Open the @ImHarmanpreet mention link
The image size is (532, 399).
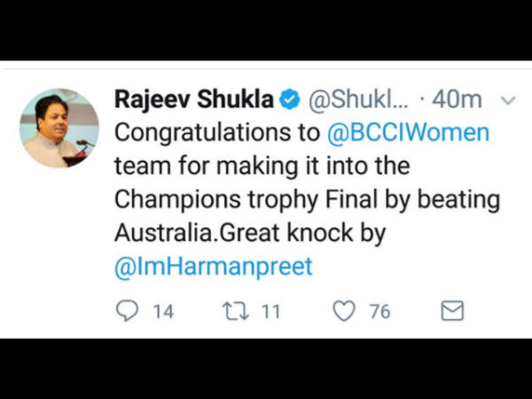click(x=214, y=266)
